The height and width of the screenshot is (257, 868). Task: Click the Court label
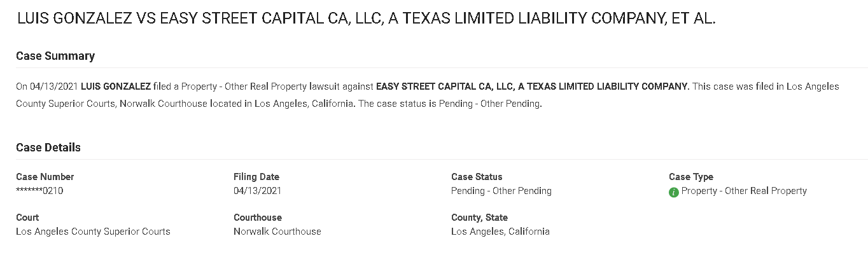[27, 218]
